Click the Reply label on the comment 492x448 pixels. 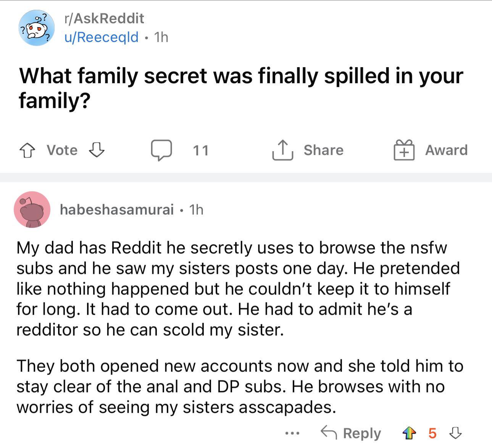point(362,432)
